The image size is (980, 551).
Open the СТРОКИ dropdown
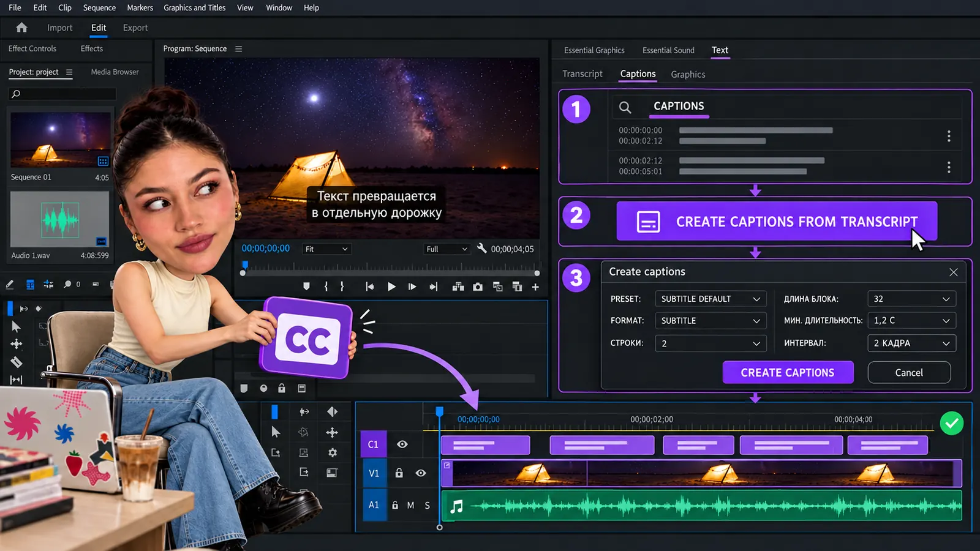pos(710,343)
